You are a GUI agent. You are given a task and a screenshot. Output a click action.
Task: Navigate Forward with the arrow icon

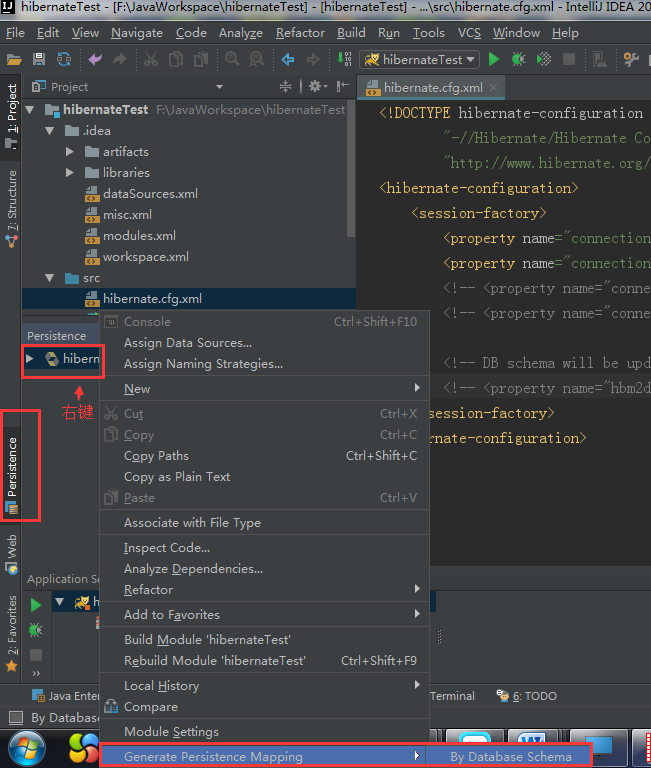313,59
